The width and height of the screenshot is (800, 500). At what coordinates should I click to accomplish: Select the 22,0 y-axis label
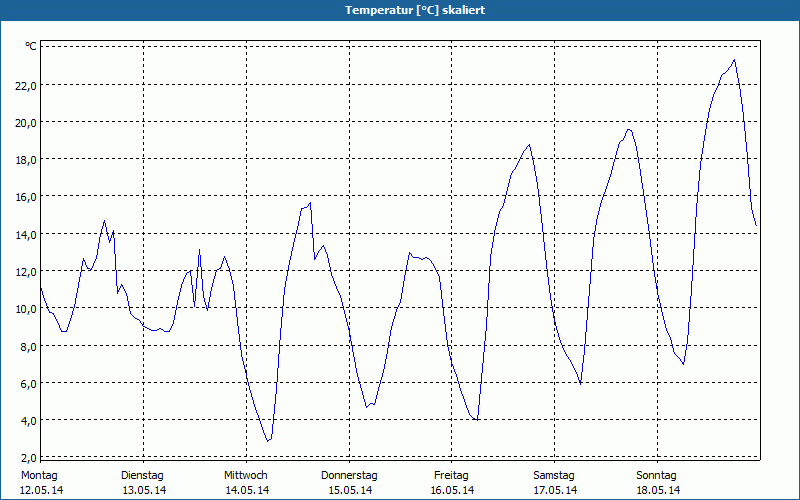tap(25, 85)
